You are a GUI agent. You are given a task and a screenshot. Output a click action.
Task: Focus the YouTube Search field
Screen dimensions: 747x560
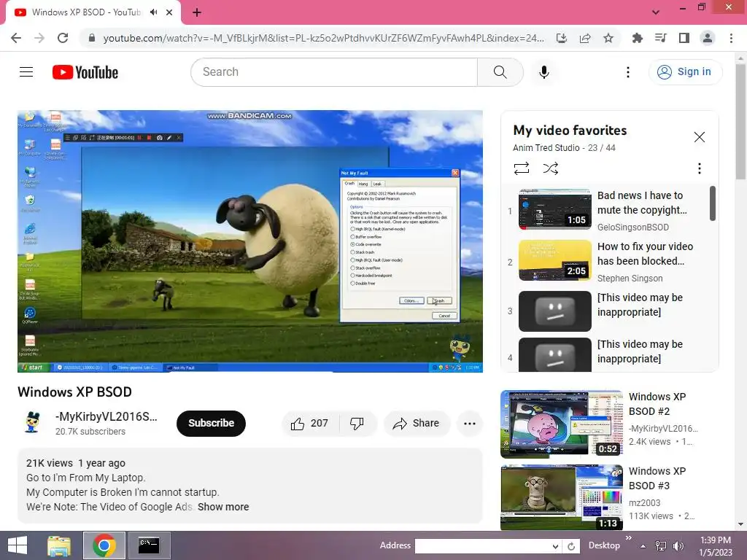tap(334, 72)
